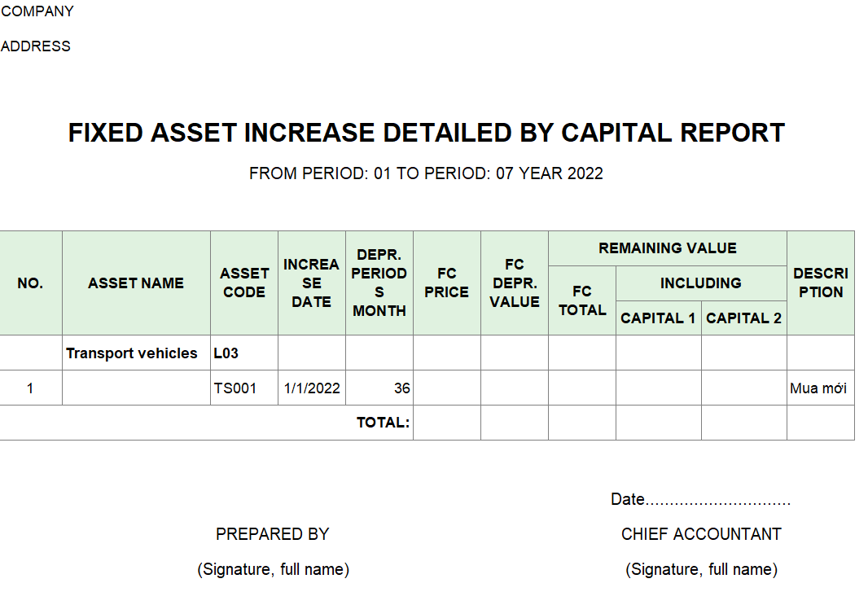Select the Mua mới description cell
Screen dimensions: 868x605
click(x=818, y=388)
